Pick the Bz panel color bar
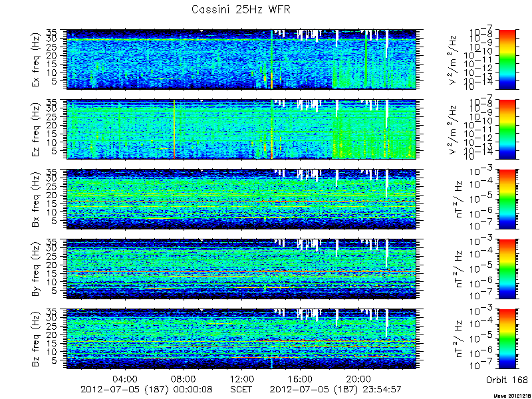This screenshot has height=399, width=532. coord(507,339)
